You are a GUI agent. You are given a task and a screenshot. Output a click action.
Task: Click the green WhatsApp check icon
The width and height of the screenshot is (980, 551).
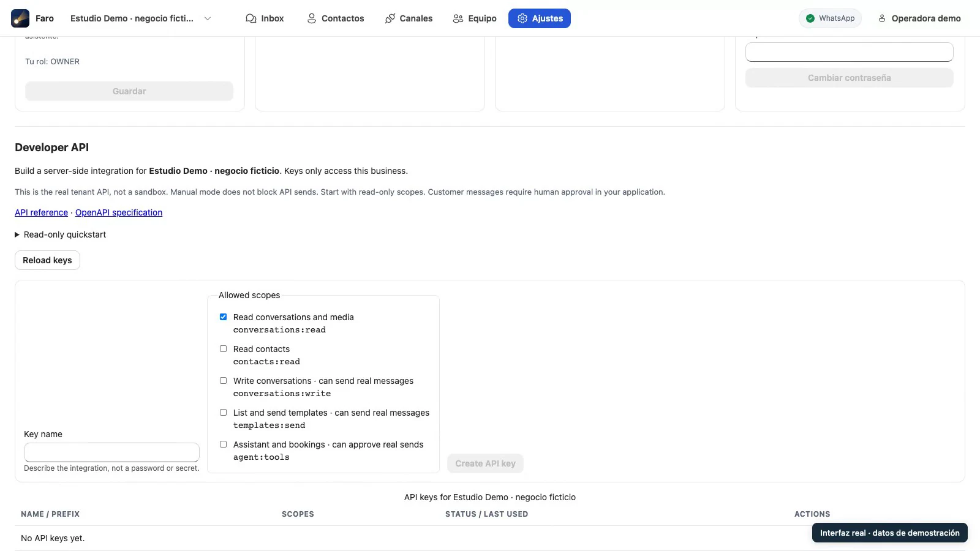810,18
